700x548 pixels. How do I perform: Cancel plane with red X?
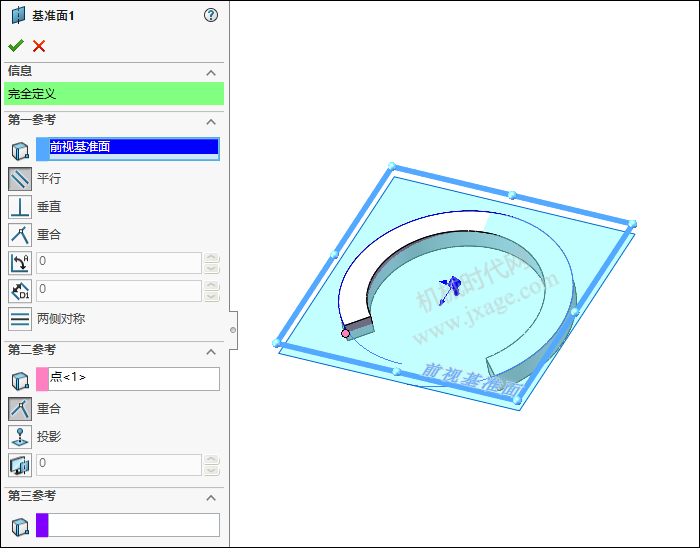39,46
